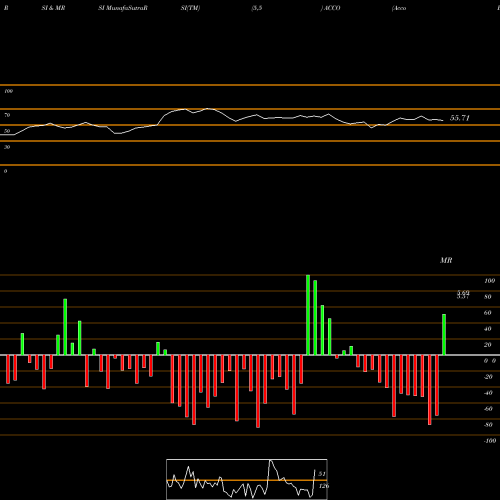Click the 'SI MunafaSutraR' header label
This screenshot has height=500, width=500.
point(123,8)
